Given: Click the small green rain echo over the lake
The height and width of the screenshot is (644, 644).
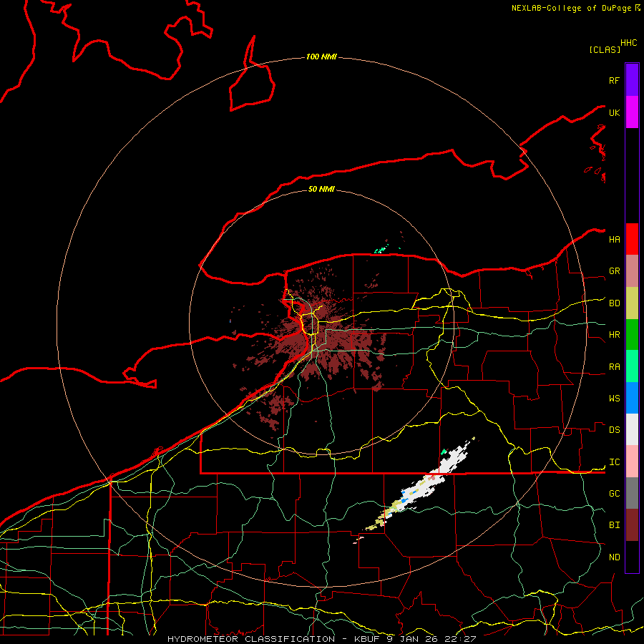Looking at the screenshot, I should point(381,250).
